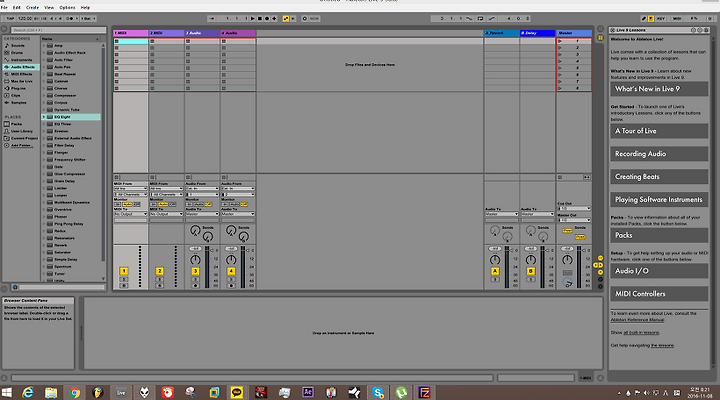The image size is (720, 400).
Task: Open Max for Live category
Action: coord(22,81)
